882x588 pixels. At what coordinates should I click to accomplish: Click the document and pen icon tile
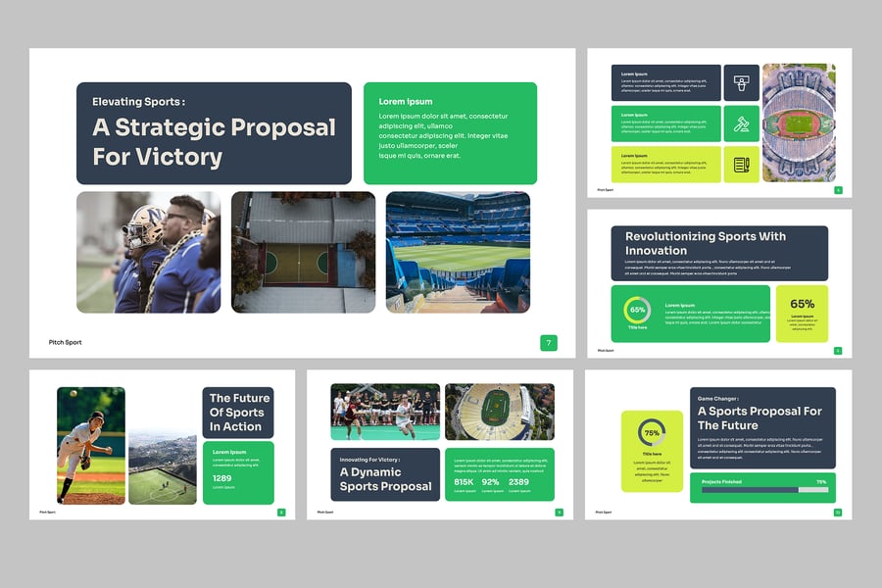coord(742,165)
